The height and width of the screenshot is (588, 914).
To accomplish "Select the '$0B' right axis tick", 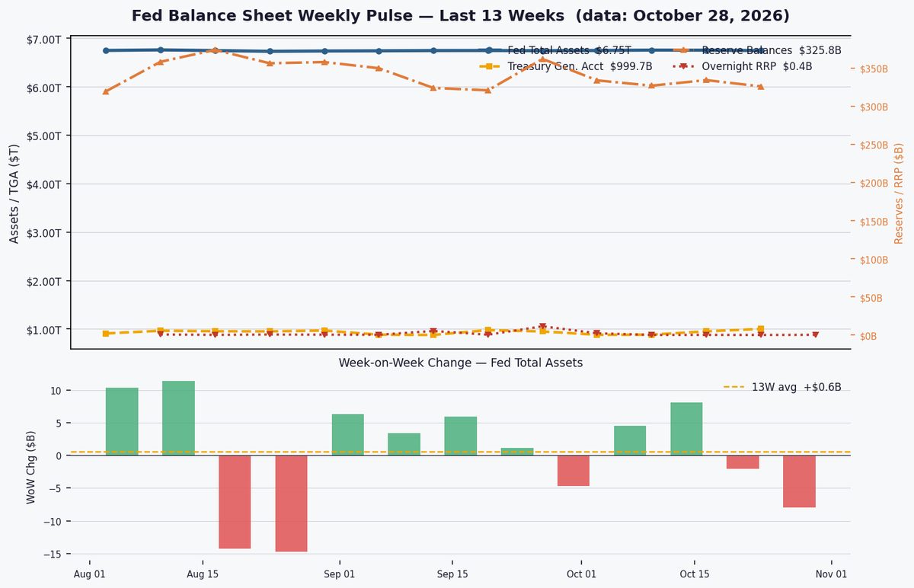I will tap(868, 336).
